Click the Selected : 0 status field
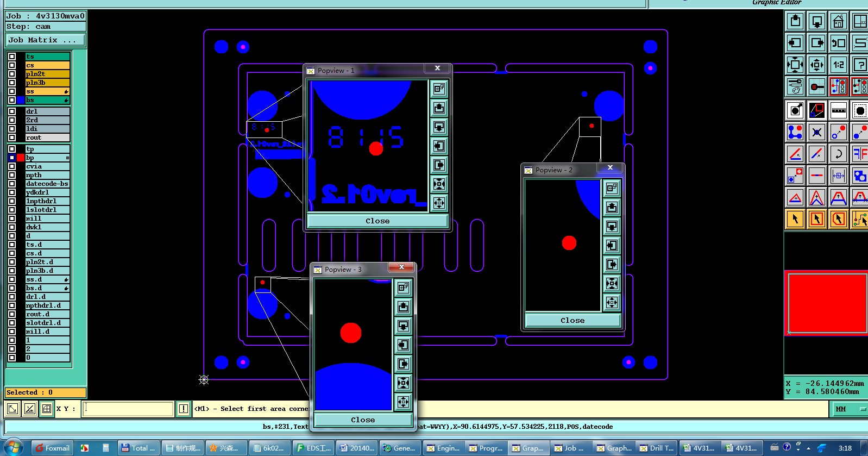The width and height of the screenshot is (868, 456). pos(46,392)
